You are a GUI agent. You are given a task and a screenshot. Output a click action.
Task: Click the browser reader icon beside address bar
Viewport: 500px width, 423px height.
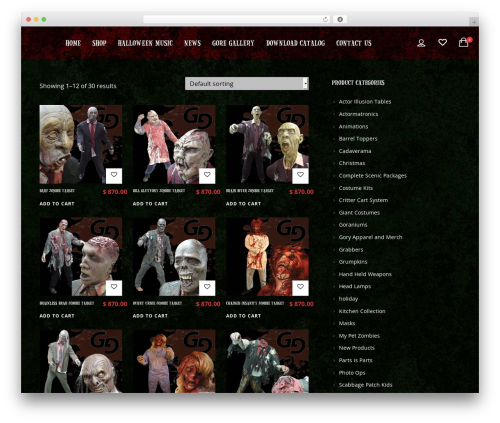point(340,19)
